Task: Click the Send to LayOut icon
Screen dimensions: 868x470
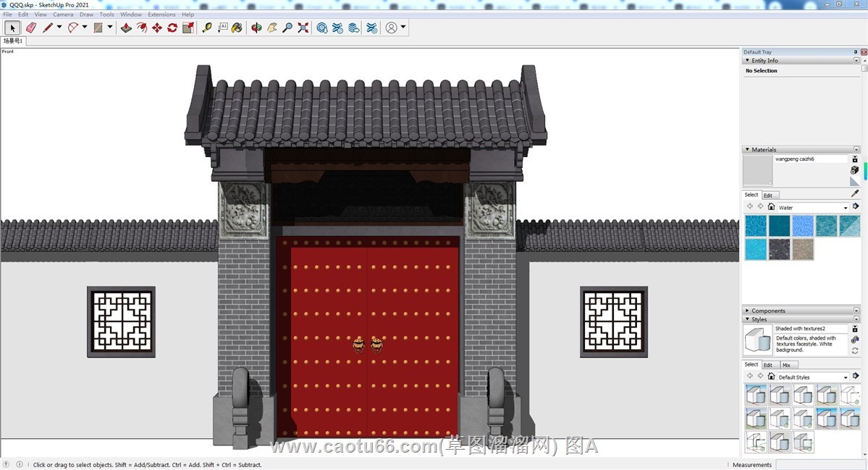Action: (353, 28)
